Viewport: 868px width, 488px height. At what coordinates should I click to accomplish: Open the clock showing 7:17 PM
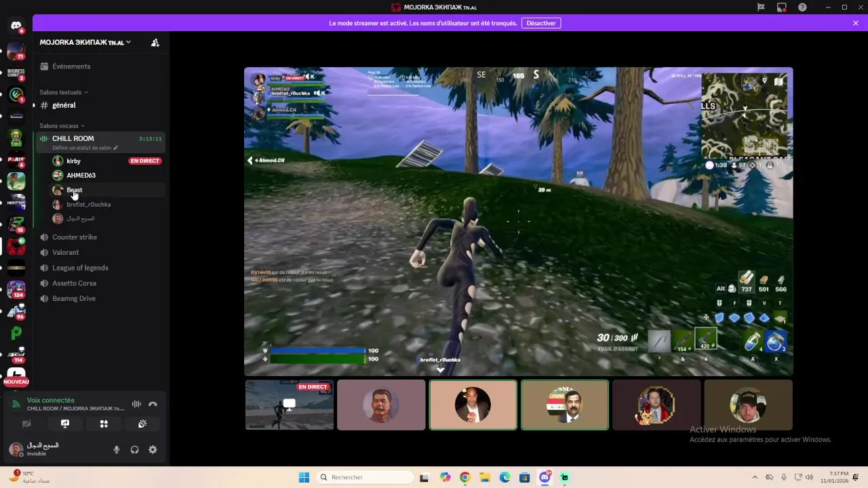click(835, 477)
